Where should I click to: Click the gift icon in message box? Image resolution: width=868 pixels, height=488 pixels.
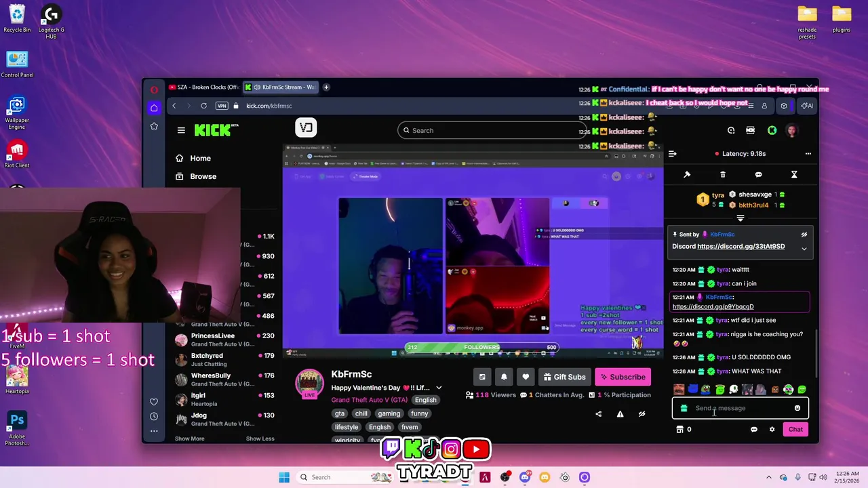tap(684, 408)
